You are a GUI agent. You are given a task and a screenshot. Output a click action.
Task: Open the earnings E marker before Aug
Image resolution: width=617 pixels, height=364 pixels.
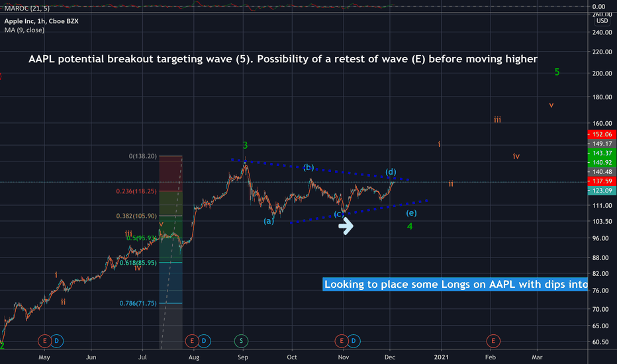click(x=191, y=341)
